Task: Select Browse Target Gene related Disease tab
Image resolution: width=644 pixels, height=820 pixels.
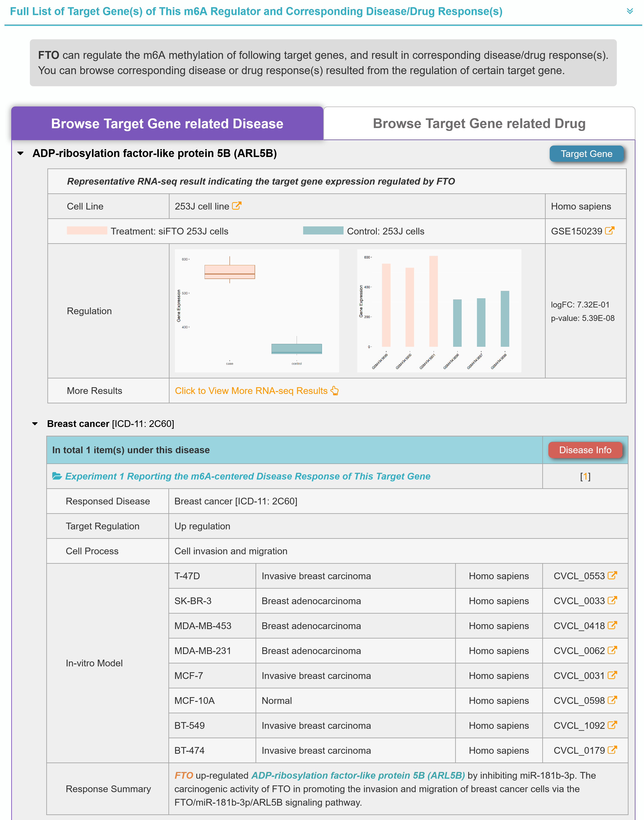Action: 167,124
